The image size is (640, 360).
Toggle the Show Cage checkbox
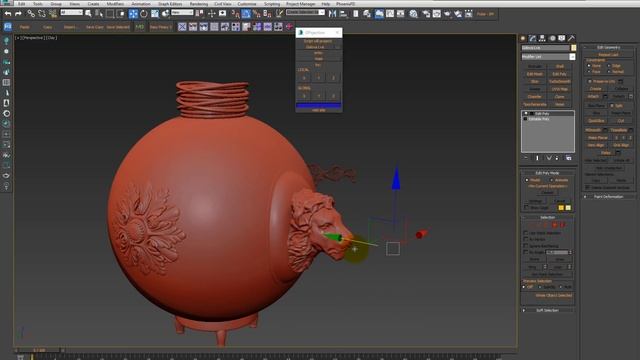526,208
